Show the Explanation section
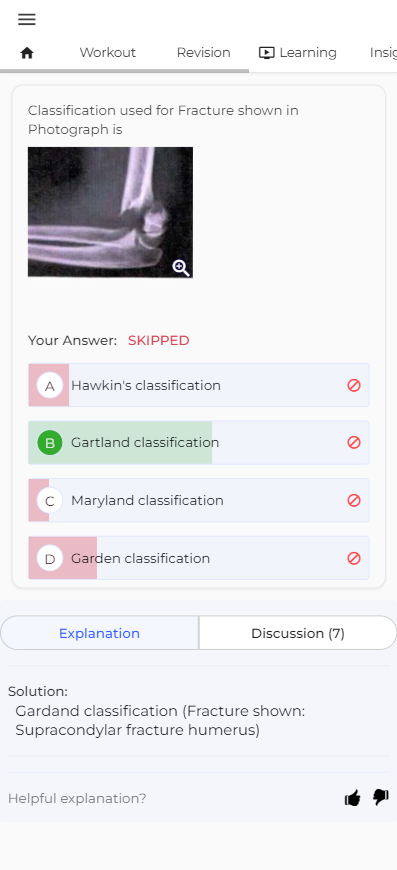Image resolution: width=397 pixels, height=870 pixels. (99, 633)
